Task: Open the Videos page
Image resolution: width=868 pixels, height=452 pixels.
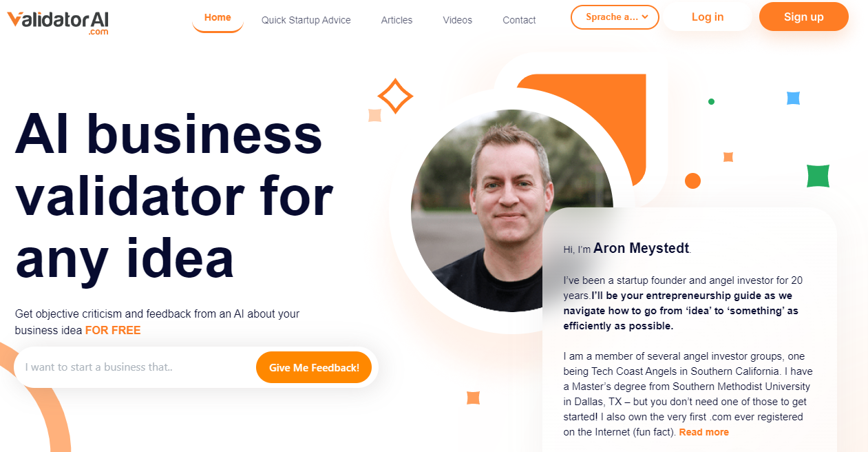Action: tap(458, 20)
